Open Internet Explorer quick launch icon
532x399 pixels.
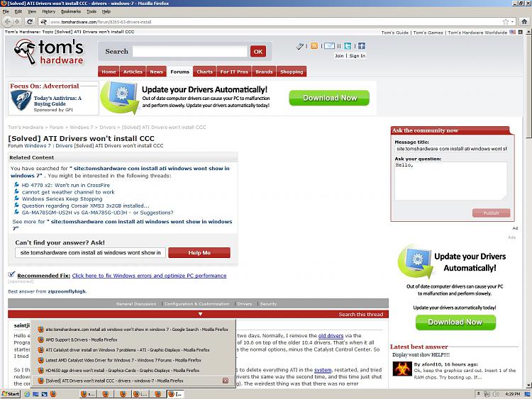click(27, 394)
